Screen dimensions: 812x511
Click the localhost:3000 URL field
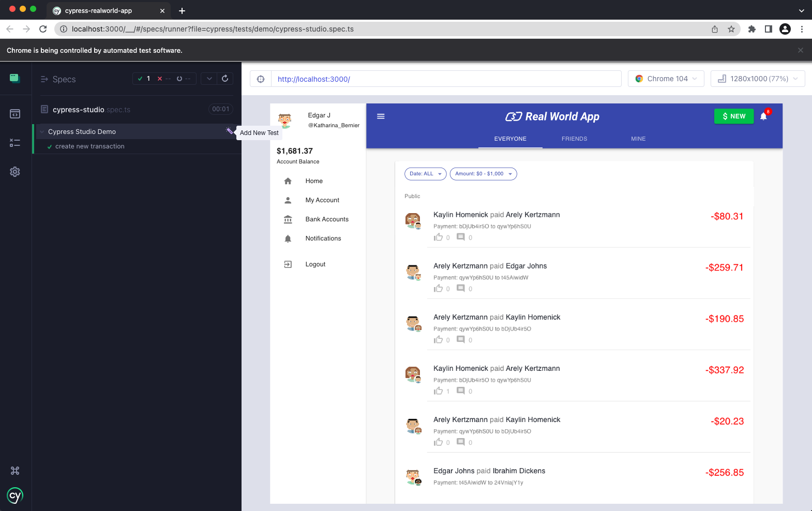coord(445,79)
